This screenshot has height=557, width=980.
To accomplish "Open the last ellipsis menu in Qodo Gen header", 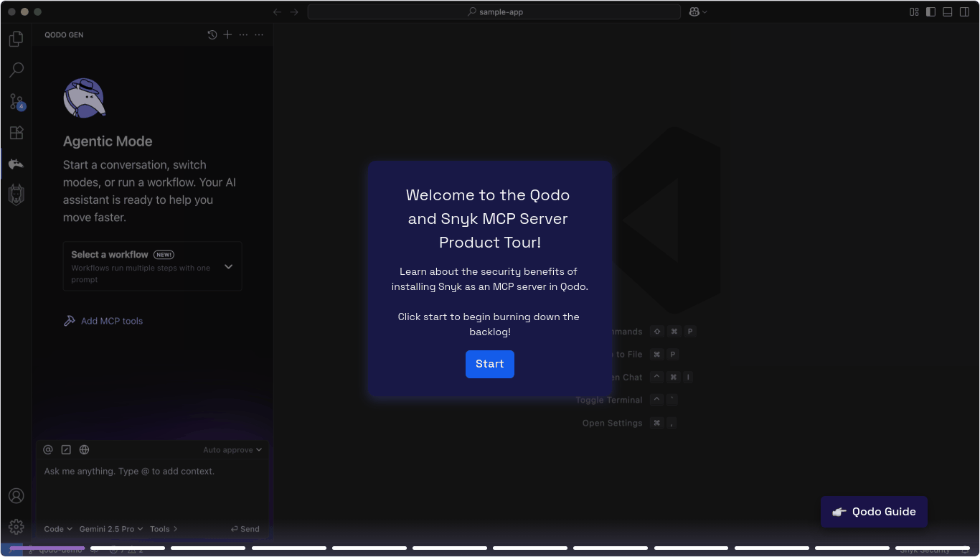I will coord(259,34).
